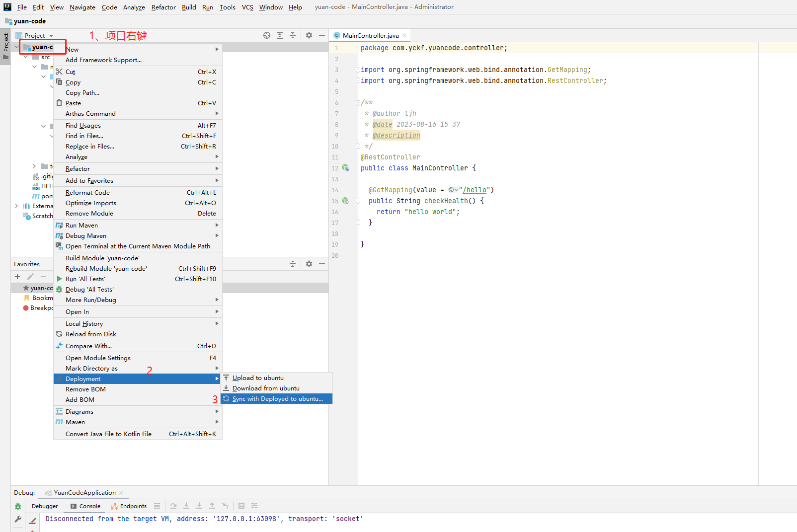797x532 pixels.
Task: Click Compare With entry
Action: pos(138,346)
